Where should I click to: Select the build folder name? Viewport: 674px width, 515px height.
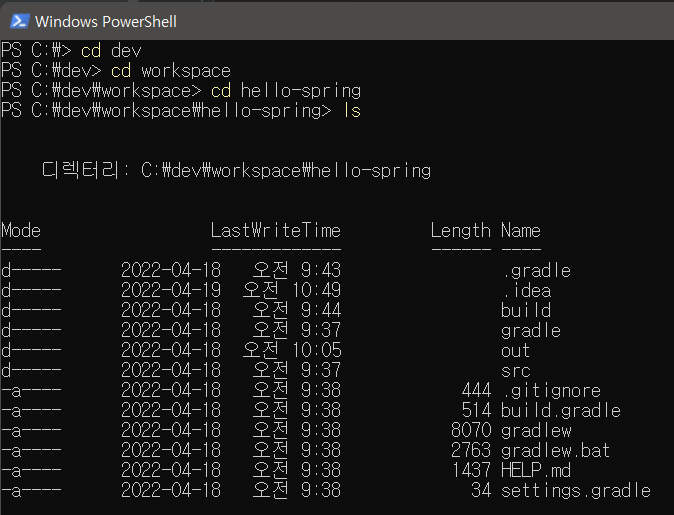[x=526, y=310]
